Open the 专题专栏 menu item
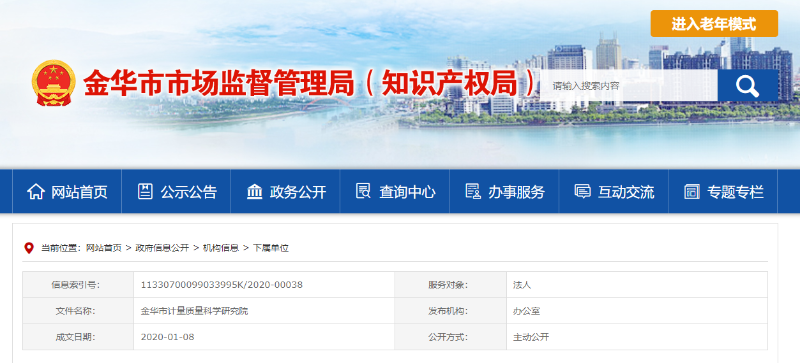This screenshot has height=363, width=800. (x=722, y=191)
